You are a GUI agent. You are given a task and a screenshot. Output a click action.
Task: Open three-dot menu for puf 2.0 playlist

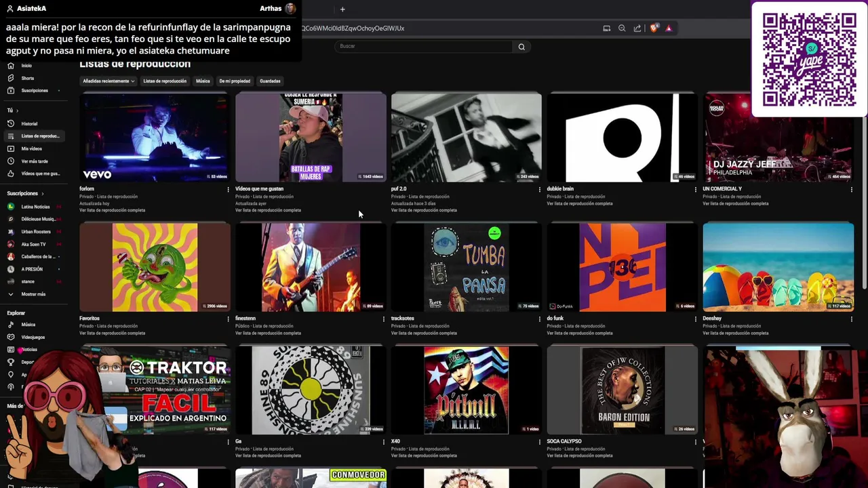coord(540,189)
